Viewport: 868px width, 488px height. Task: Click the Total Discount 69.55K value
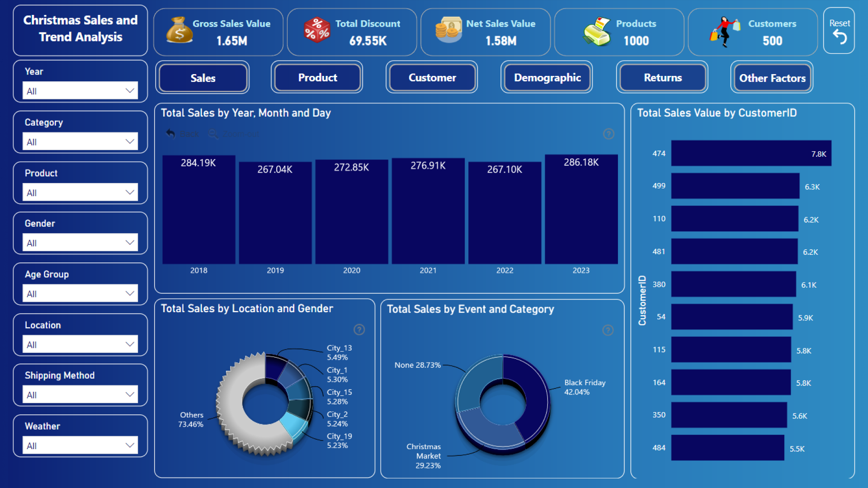(368, 41)
